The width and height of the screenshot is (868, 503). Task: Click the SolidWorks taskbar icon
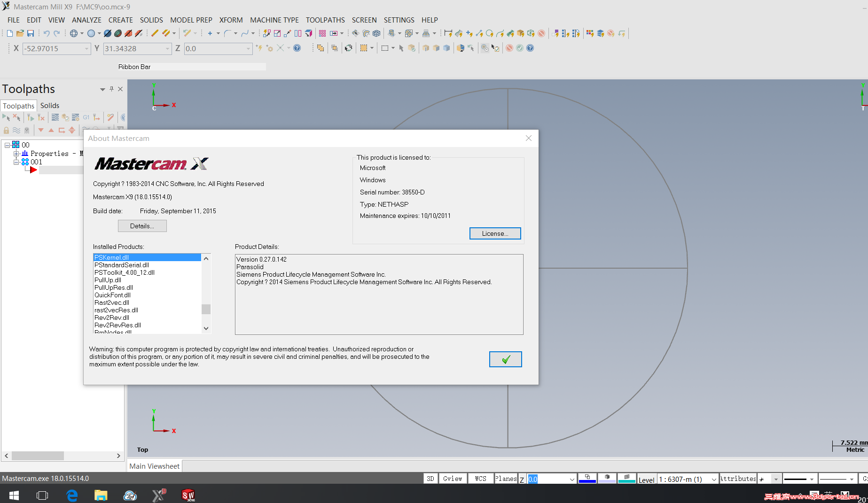(x=188, y=495)
